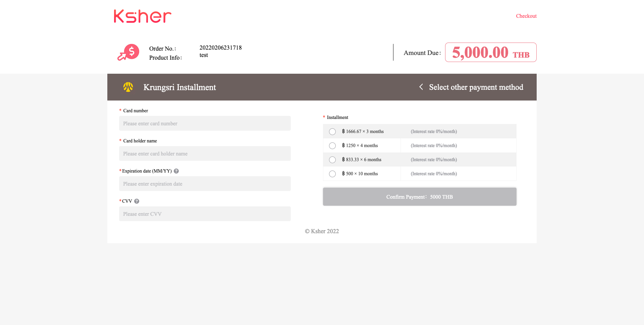This screenshot has height=325, width=644.
Task: Click the Installment section label
Action: 337,117
